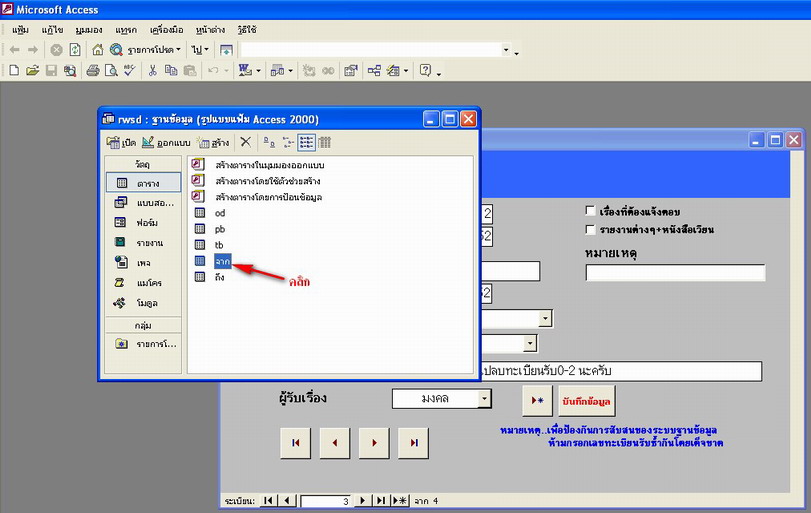
Task: Click the Cut scissors icon
Action: tap(152, 71)
